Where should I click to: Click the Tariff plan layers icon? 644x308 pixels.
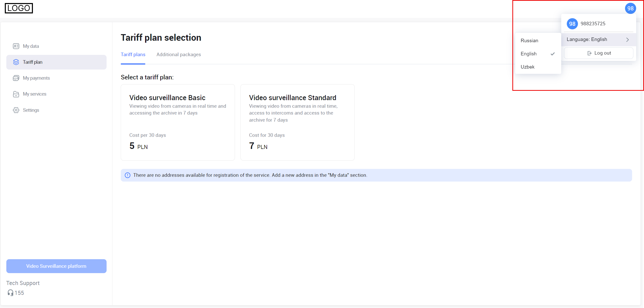pyautogui.click(x=16, y=62)
